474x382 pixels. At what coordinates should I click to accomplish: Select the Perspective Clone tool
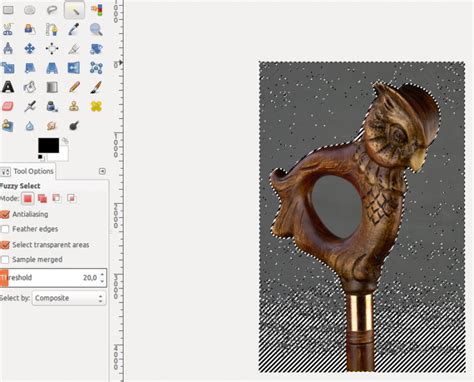click(8, 126)
